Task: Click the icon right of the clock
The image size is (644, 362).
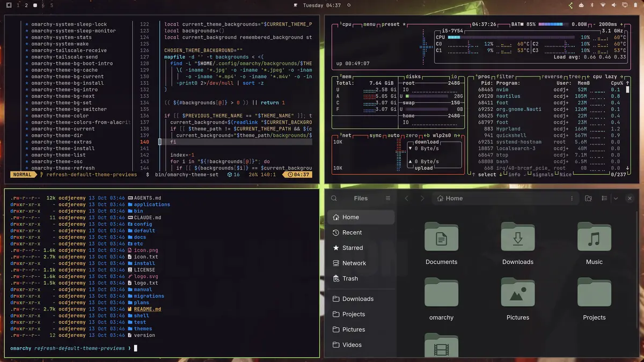Action: (349, 5)
